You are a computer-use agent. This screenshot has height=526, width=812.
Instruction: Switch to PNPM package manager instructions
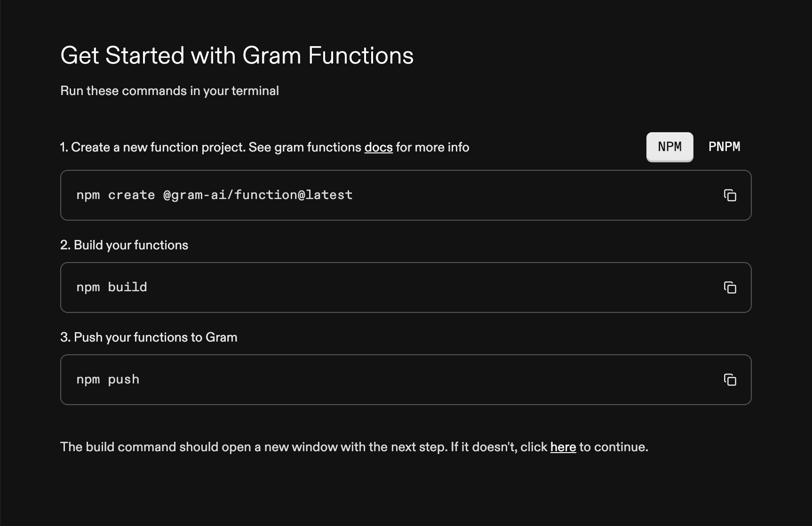[724, 147]
